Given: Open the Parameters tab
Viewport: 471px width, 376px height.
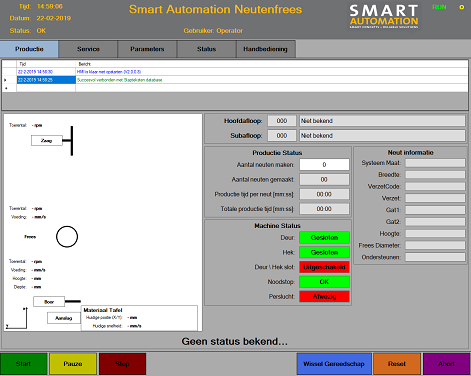Looking at the screenshot, I should (147, 49).
